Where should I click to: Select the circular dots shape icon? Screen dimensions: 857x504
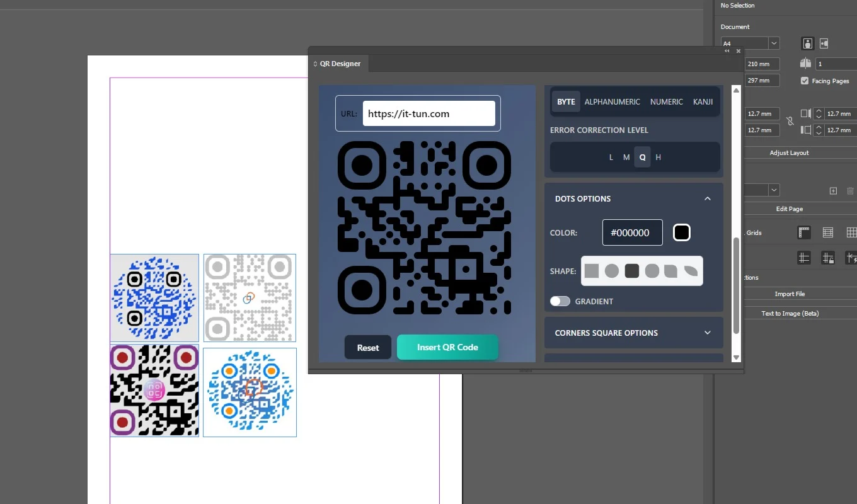pyautogui.click(x=611, y=271)
